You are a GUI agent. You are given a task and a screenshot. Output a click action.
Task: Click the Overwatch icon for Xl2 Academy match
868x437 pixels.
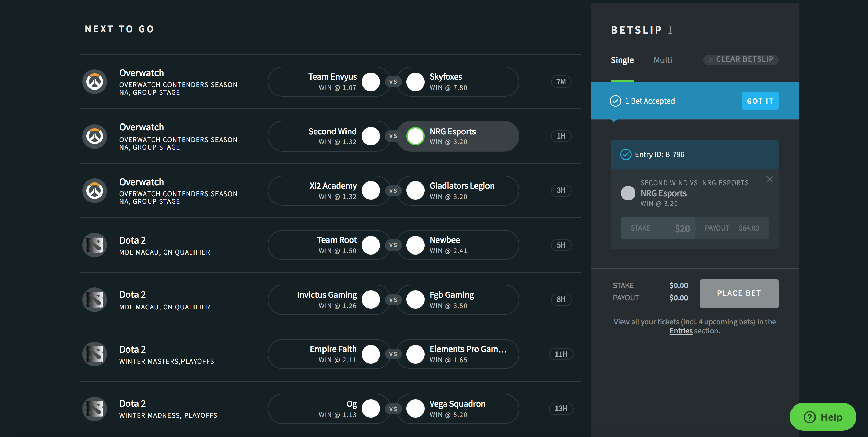pyautogui.click(x=95, y=191)
